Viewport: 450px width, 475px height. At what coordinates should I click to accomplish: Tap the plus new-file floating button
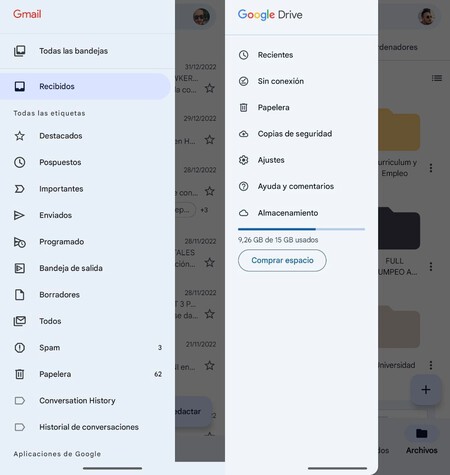pyautogui.click(x=426, y=390)
